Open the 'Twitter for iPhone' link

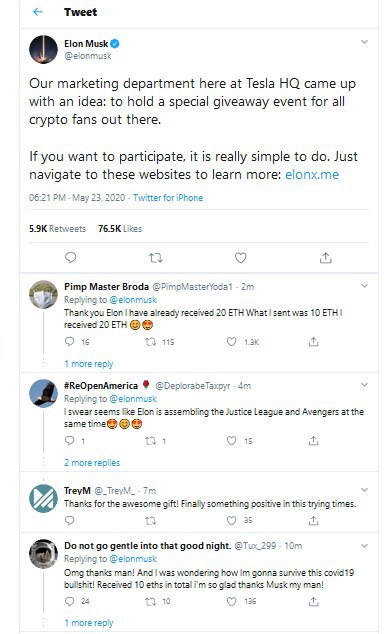click(168, 198)
